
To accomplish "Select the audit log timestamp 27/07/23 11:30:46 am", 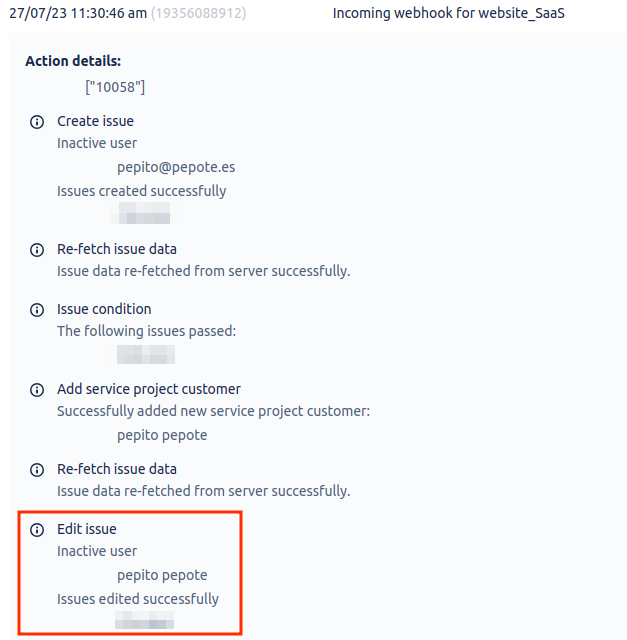I will [x=78, y=13].
